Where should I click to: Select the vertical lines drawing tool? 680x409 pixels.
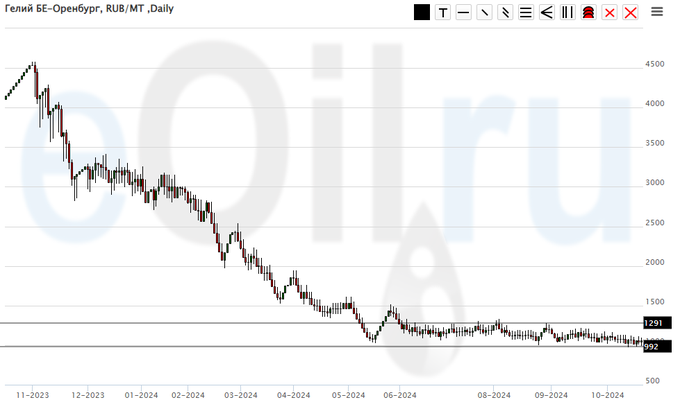coord(568,12)
